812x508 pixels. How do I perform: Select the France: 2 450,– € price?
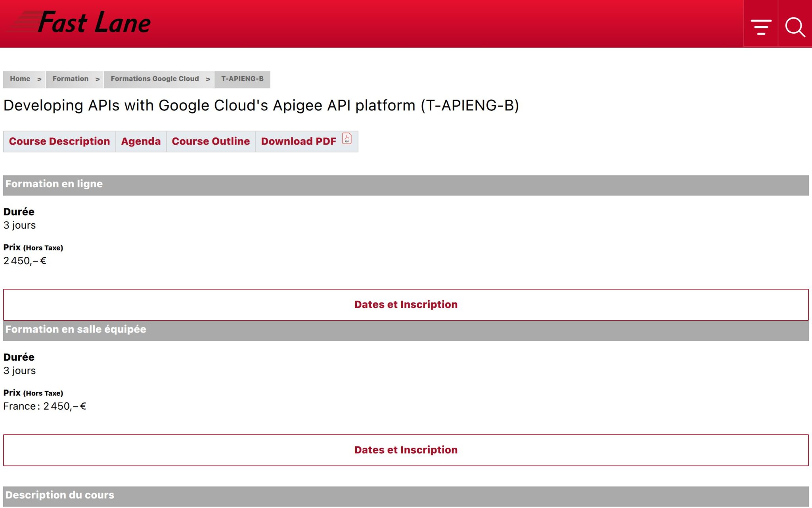(x=45, y=406)
